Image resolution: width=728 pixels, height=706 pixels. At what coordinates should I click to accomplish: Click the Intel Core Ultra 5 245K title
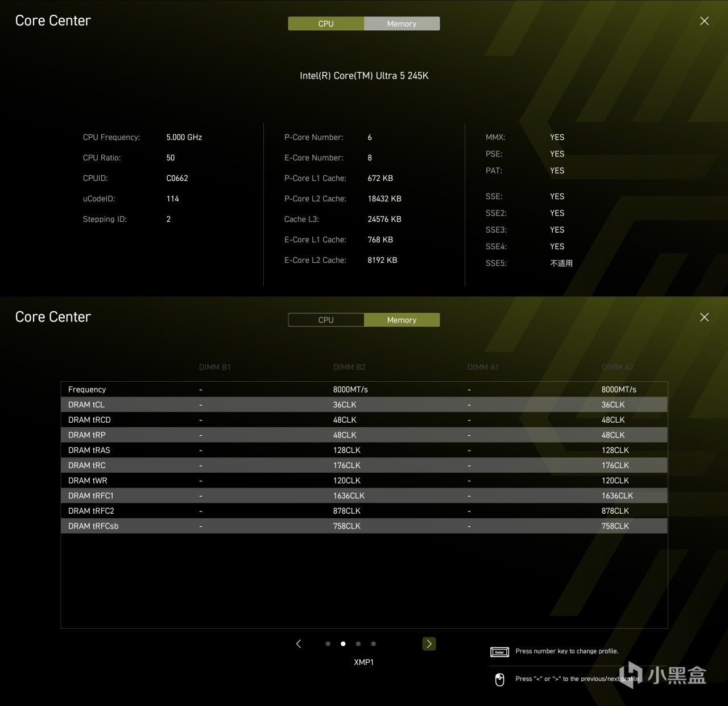[364, 76]
